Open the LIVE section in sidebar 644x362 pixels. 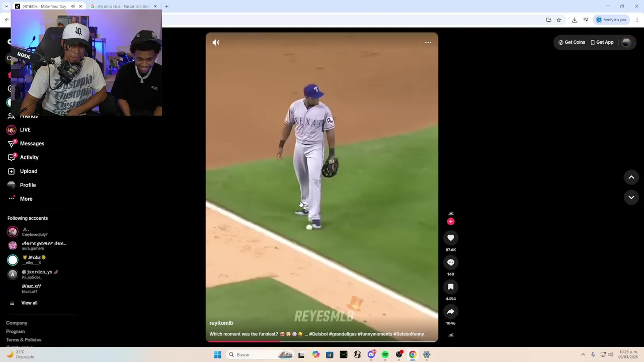coord(25,130)
